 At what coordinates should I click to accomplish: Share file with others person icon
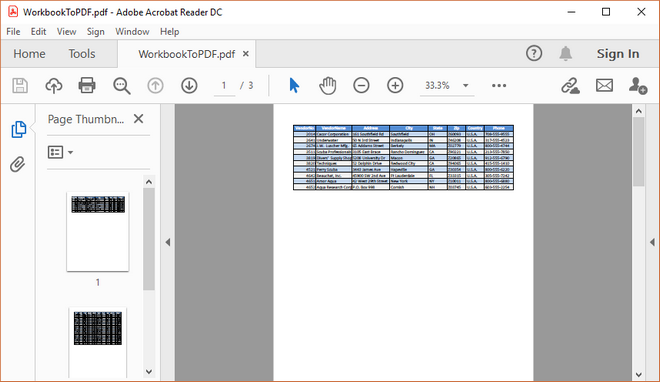[x=638, y=86]
